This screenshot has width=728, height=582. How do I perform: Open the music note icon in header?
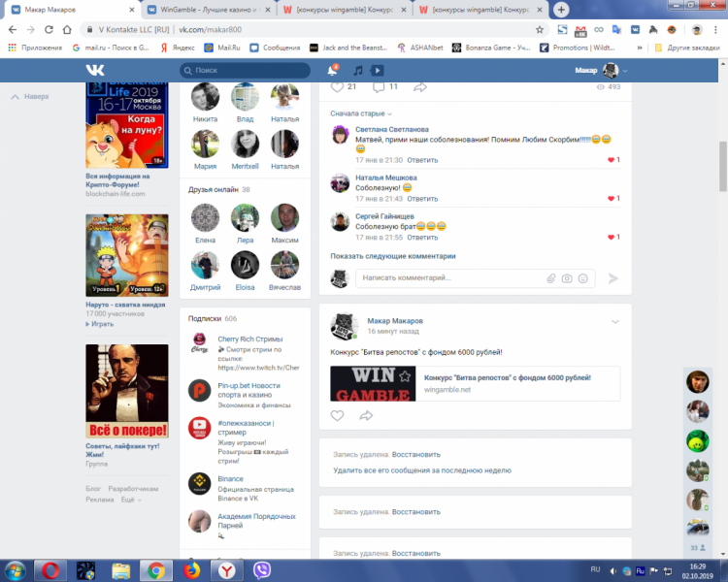[358, 71]
